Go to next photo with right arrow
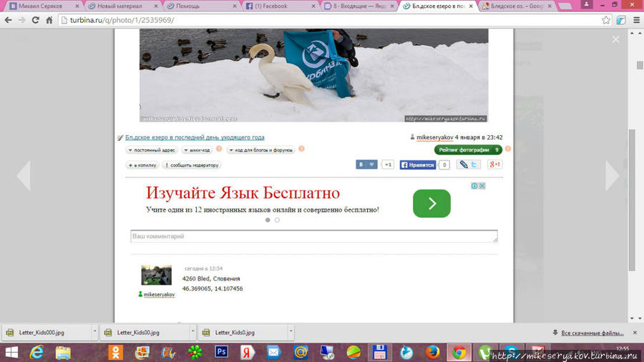Viewport: 644px width, 362px height. [613, 176]
